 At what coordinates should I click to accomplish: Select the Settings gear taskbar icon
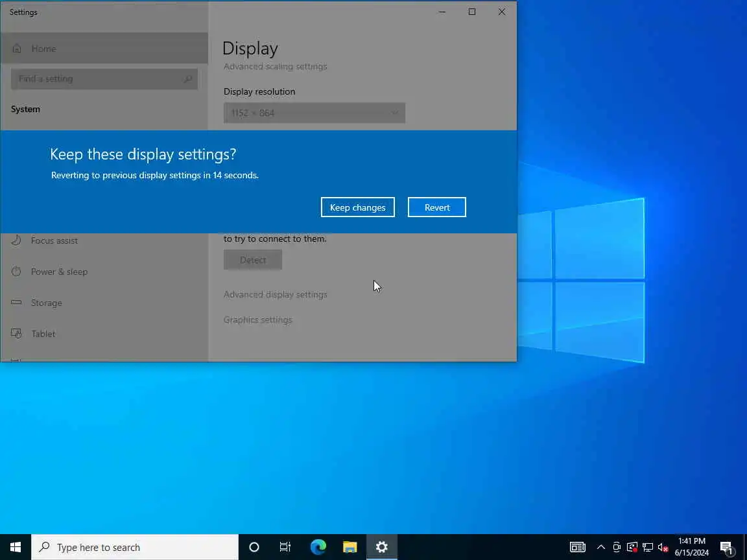pos(381,547)
